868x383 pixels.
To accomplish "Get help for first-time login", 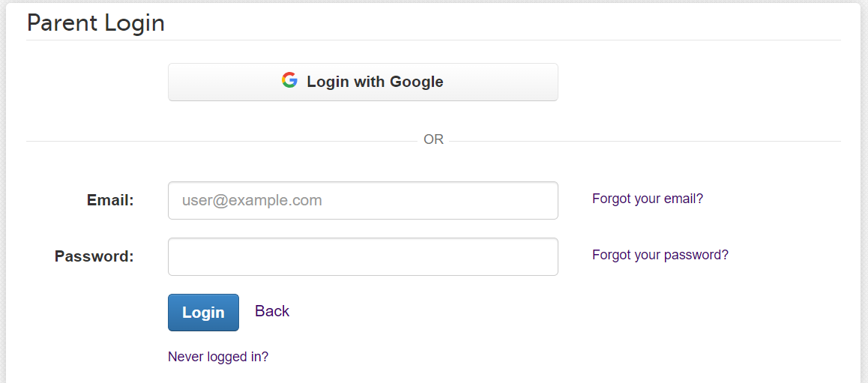I will click(x=217, y=357).
